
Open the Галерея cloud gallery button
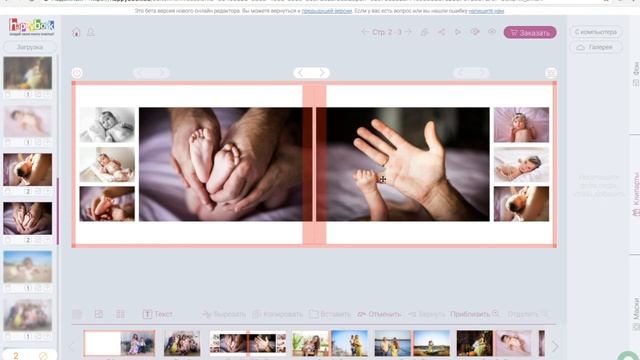coord(596,47)
